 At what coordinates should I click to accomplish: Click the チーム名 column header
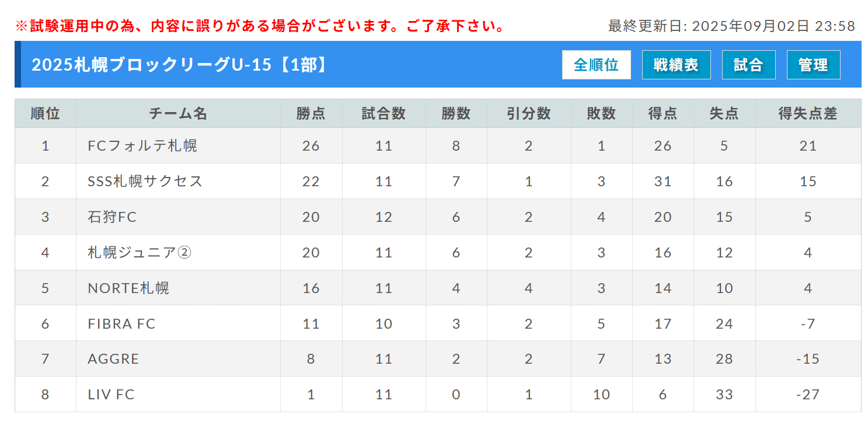point(178,113)
